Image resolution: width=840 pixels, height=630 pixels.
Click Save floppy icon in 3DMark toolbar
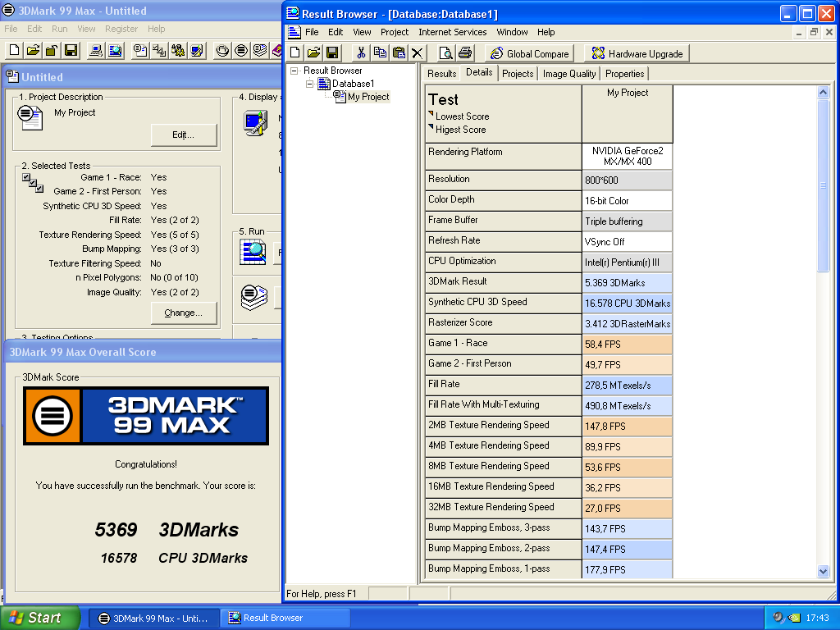pyautogui.click(x=71, y=51)
